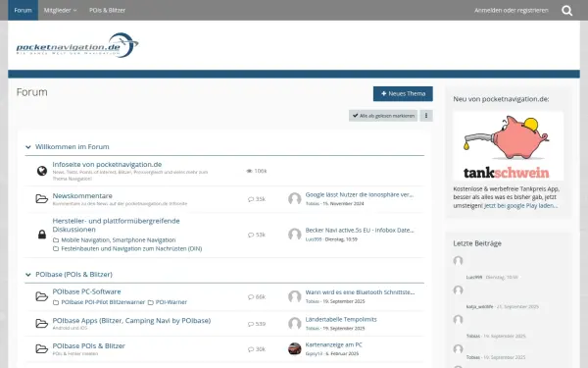Viewport: 588px width, 368px height.
Task: Click the folder icon next to POIbase POIs & Blitzer
Action: (x=41, y=348)
